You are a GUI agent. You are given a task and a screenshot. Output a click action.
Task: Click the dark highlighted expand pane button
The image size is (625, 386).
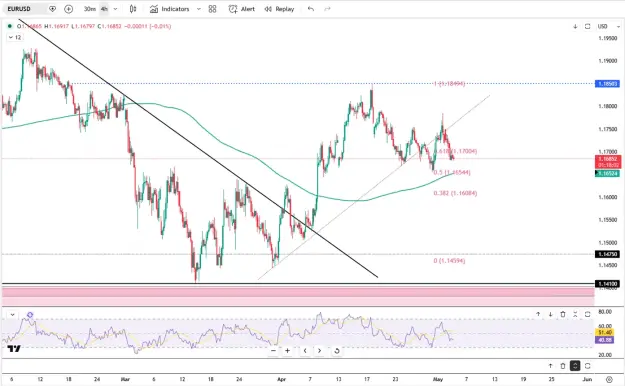(575, 366)
